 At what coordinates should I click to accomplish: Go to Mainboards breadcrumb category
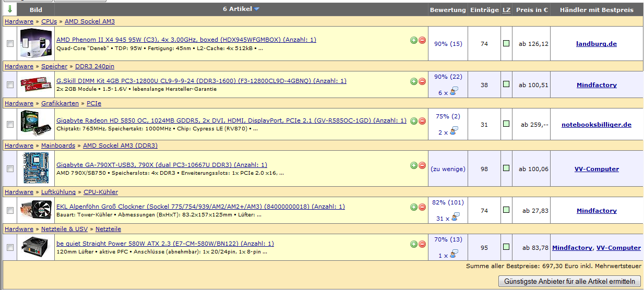[x=58, y=146]
